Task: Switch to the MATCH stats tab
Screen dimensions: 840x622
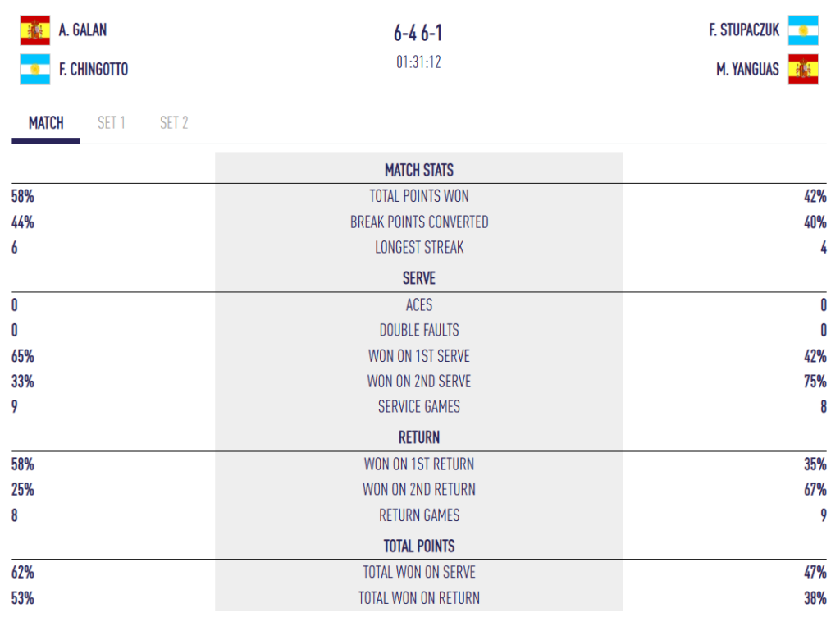Action: pyautogui.click(x=46, y=123)
